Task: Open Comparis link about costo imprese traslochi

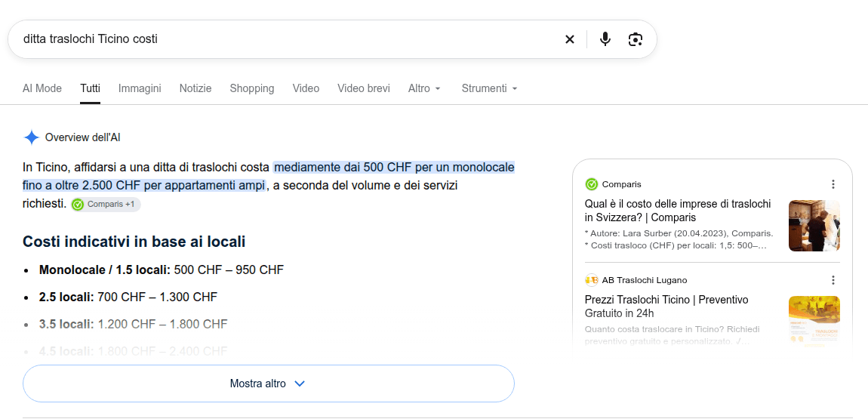Action: point(678,211)
